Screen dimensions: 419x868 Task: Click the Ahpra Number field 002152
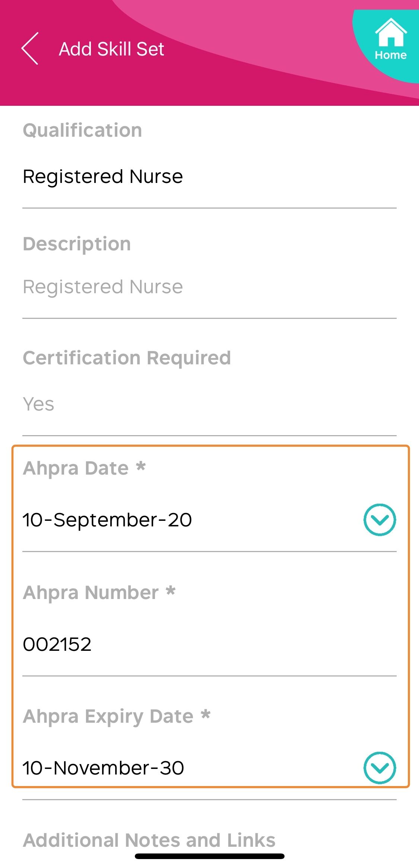pos(209,644)
